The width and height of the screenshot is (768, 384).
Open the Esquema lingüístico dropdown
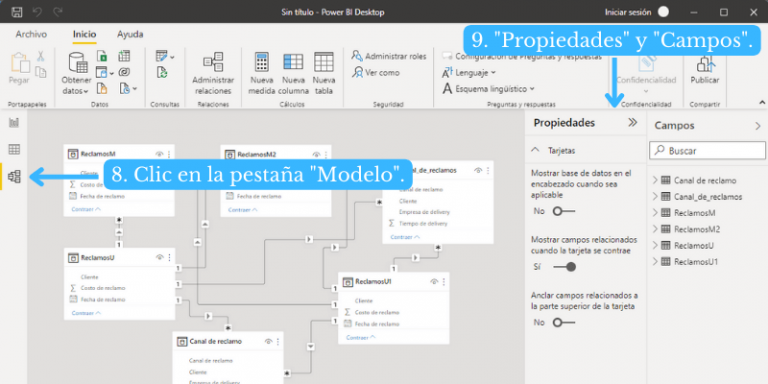coord(488,89)
